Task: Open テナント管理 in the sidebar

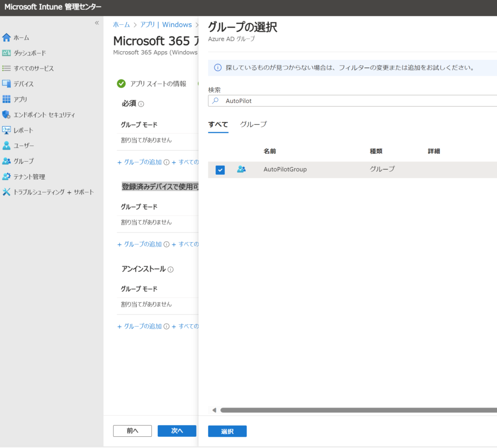Action: click(29, 177)
